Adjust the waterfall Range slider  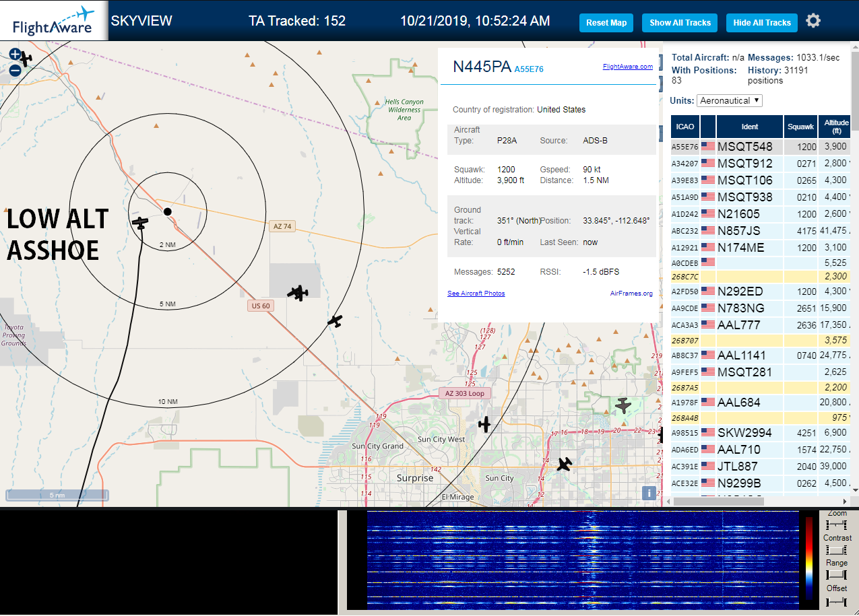pyautogui.click(x=836, y=574)
